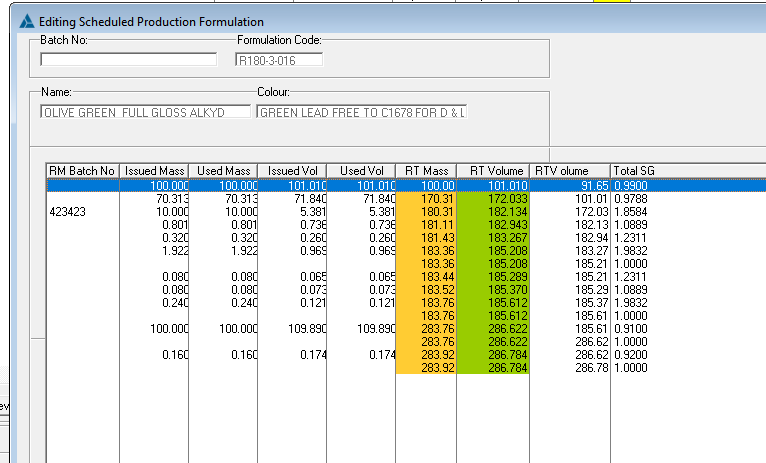Click RTV olume value 286.78
The width and height of the screenshot is (766, 463).
(592, 368)
